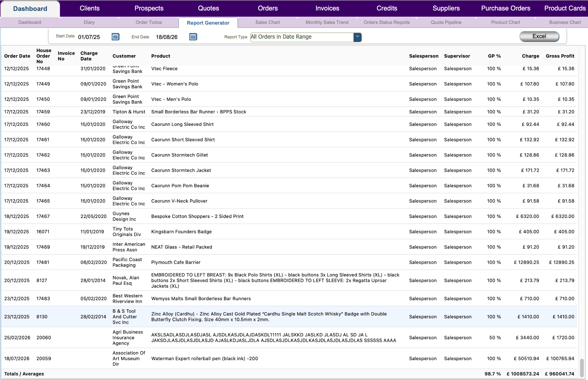Click the Pacific Coast Packaging customer
The height and width of the screenshot is (380, 588).
tap(127, 262)
